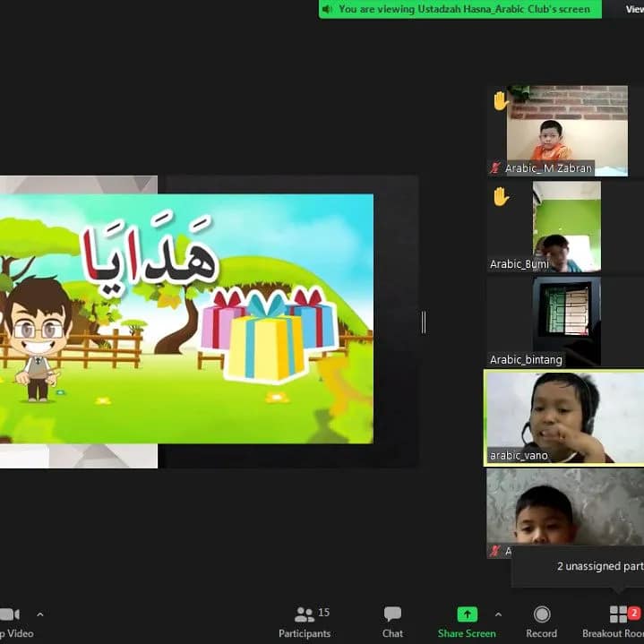The height and width of the screenshot is (644, 644).
Task: Expand the Share Screen options arrow
Action: click(498, 614)
